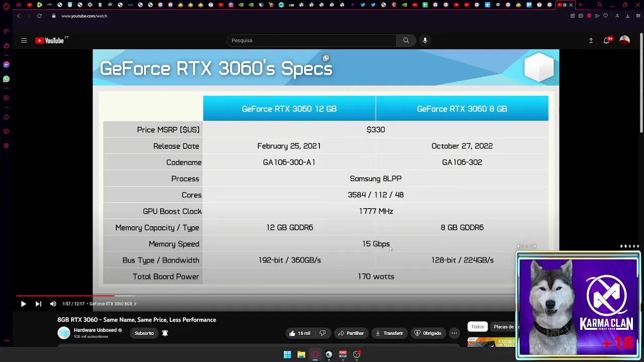644x362 pixels.
Task: Open Windows Start menu
Action: (287, 354)
